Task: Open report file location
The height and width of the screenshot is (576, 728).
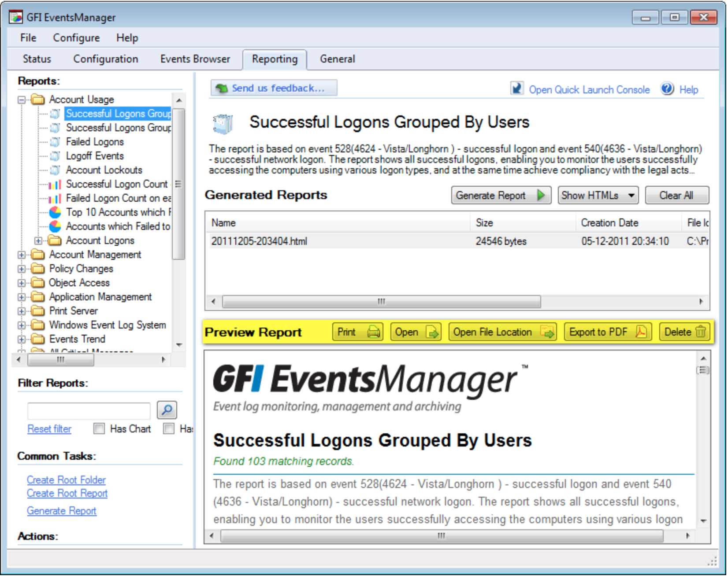Action: tap(503, 332)
